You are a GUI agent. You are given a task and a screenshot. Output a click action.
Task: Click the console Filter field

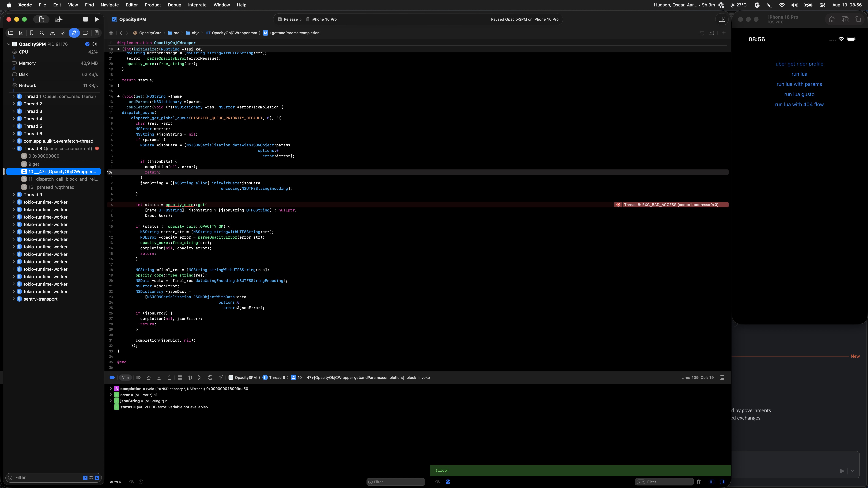[665, 482]
